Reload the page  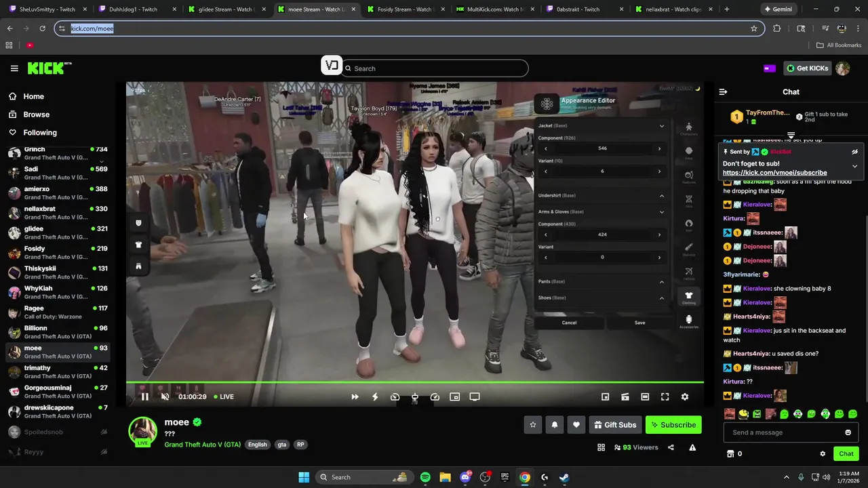tap(42, 28)
